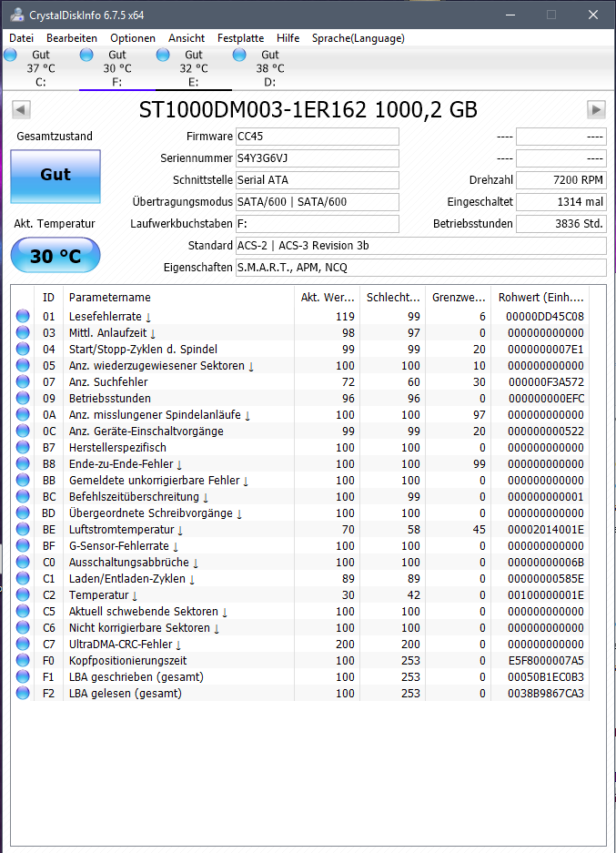The image size is (616, 853).
Task: Click the blue status orb for drive D:
Action: coord(239,55)
